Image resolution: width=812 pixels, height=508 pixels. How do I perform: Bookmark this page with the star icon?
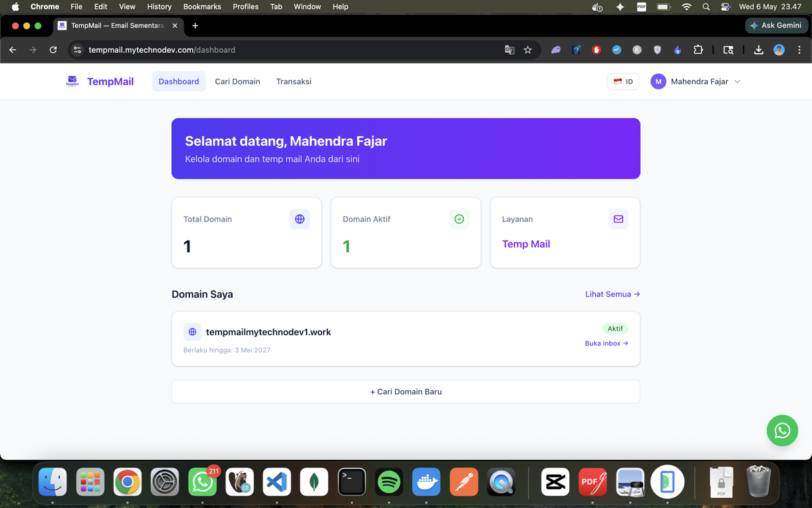click(x=528, y=49)
